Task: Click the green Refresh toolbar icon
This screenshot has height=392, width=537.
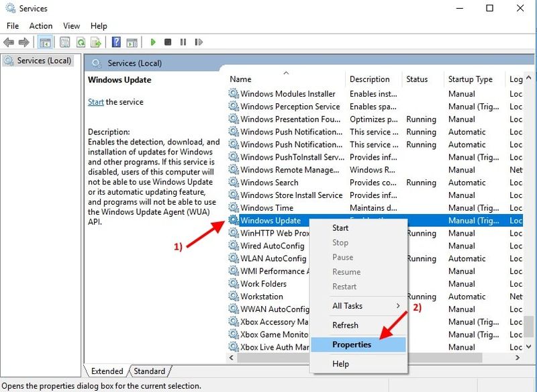Action: tap(81, 42)
